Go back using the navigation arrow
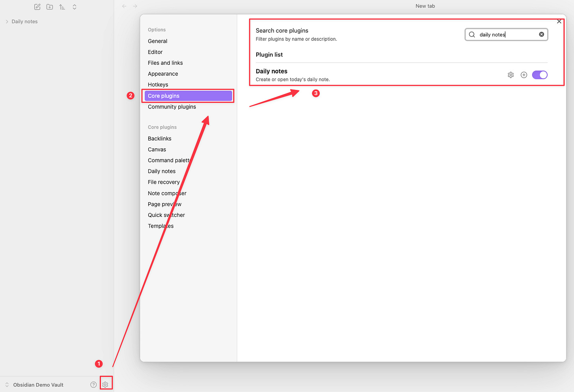Viewport: 574px width, 392px height. [x=124, y=6]
